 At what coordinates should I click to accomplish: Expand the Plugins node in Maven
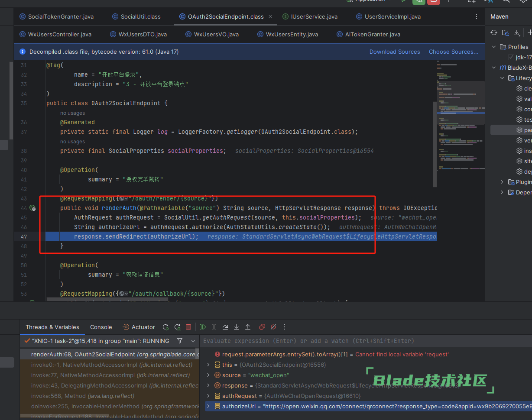tap(502, 182)
